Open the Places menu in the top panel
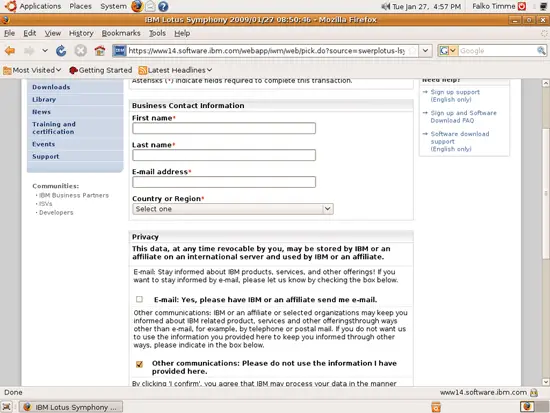This screenshot has height=413, width=550. point(80,6)
